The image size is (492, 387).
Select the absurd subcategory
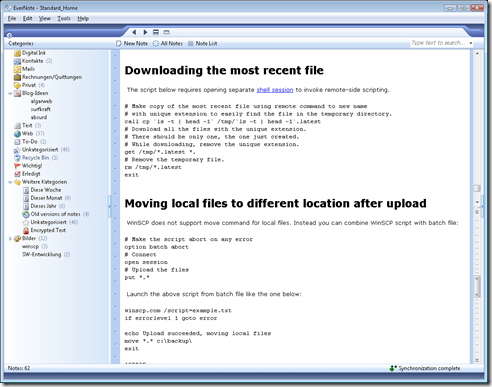click(39, 117)
